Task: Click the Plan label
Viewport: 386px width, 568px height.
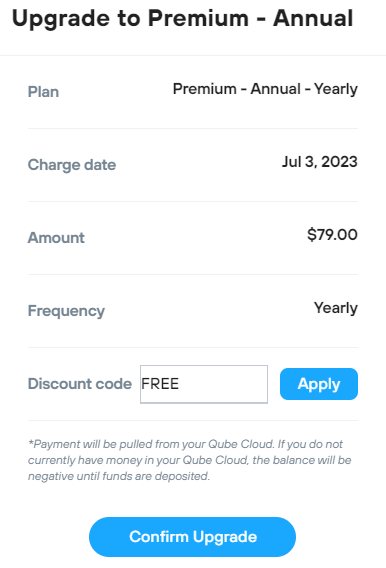Action: [43, 92]
